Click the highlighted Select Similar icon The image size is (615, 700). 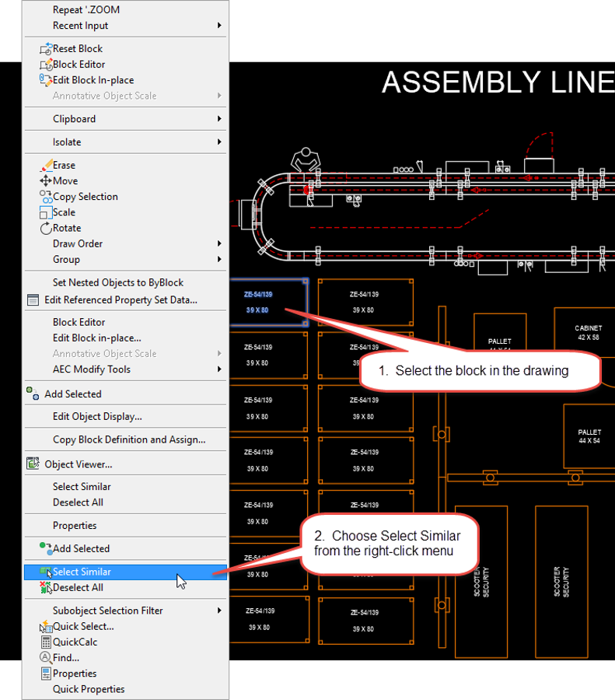click(x=46, y=572)
